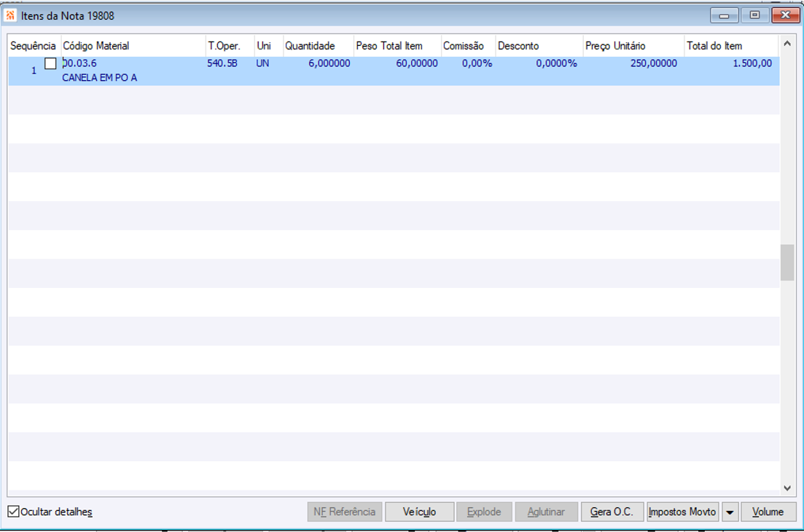The image size is (804, 532).
Task: Sort by Sequência column header
Action: 34,46
